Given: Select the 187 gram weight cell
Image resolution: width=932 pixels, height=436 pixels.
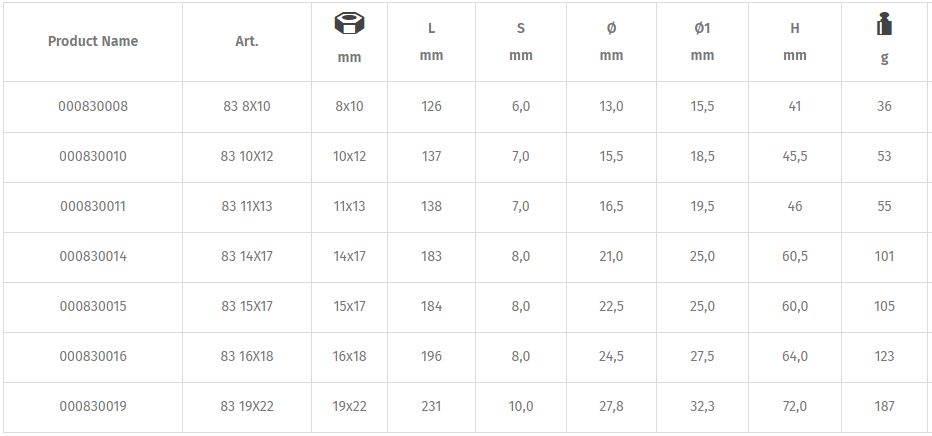Looking at the screenshot, I should click(884, 406).
